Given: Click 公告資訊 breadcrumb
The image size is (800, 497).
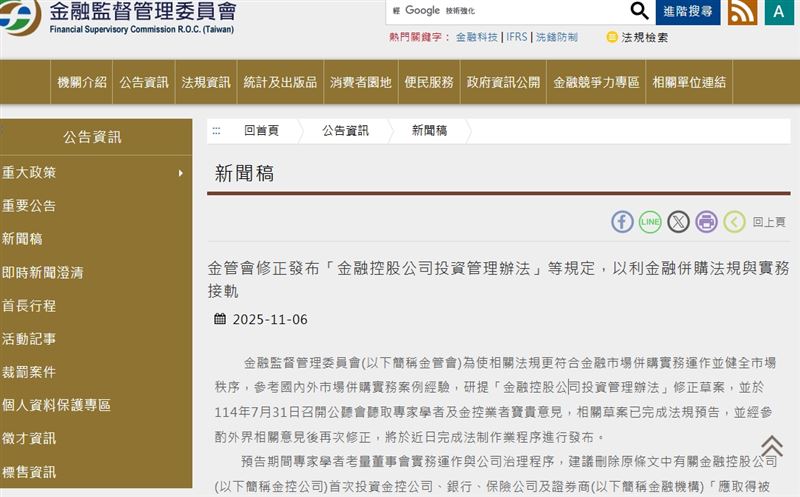Looking at the screenshot, I should pos(345,131).
